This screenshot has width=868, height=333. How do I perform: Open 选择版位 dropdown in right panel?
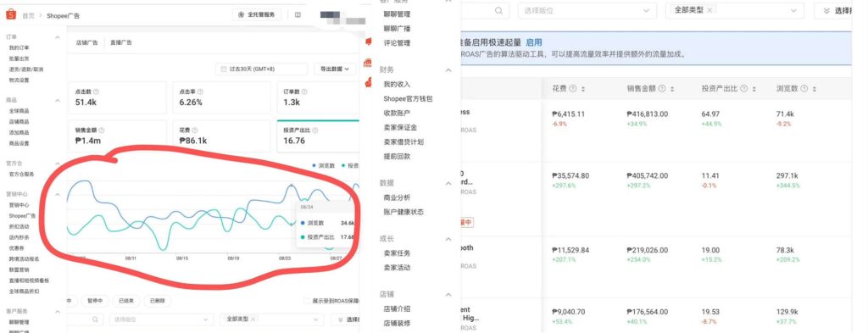[587, 10]
